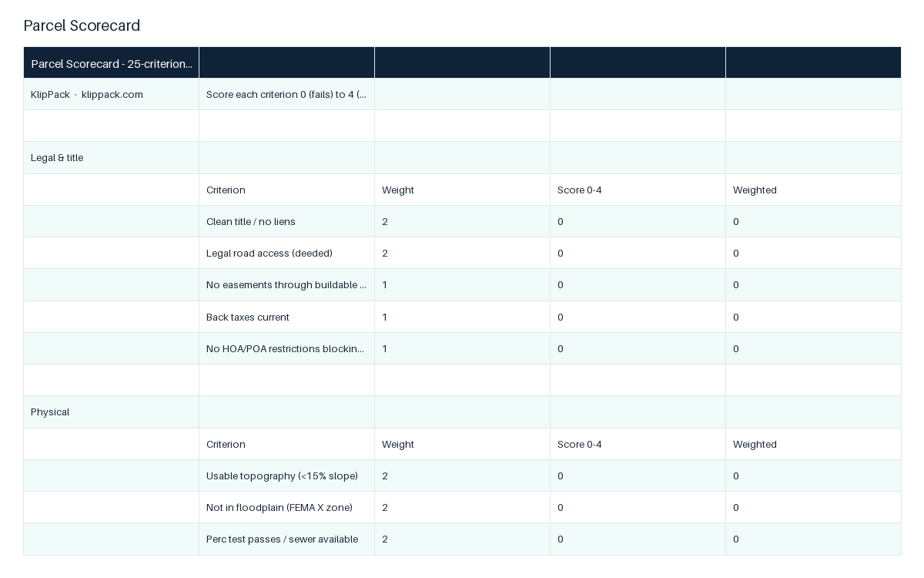The image size is (924, 578).
Task: Click Weighted value in Perc test passes row
Action: click(x=814, y=539)
